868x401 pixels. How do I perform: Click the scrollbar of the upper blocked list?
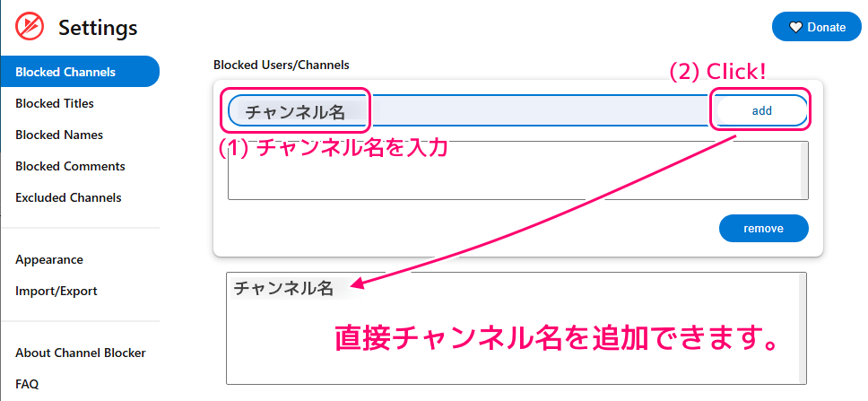click(x=804, y=170)
